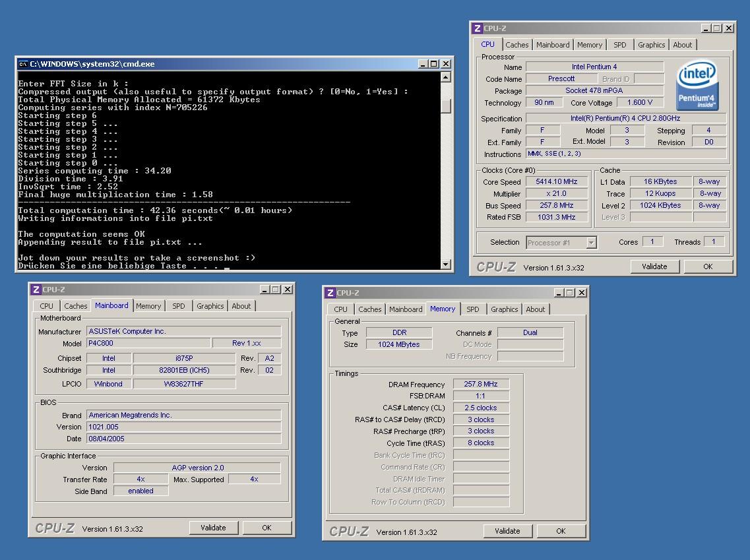Image resolution: width=750 pixels, height=560 pixels.
Task: Go to SPD tab in Memory CPU-Z window
Action: coord(472,309)
